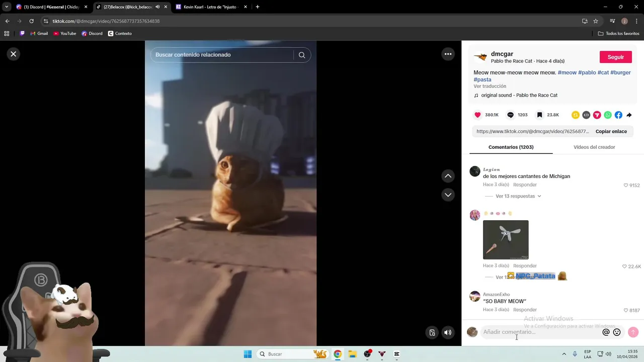Open the mosquito image in the comment
The image size is (644, 362).
pyautogui.click(x=506, y=240)
